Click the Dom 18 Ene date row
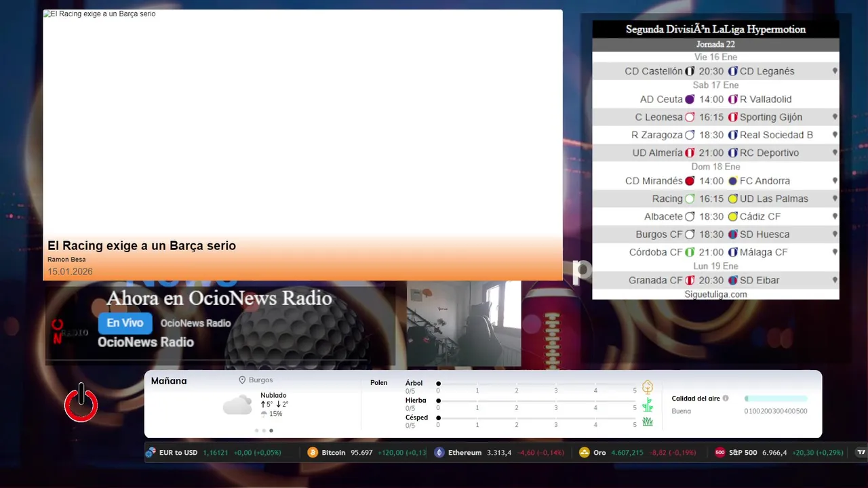 (715, 167)
